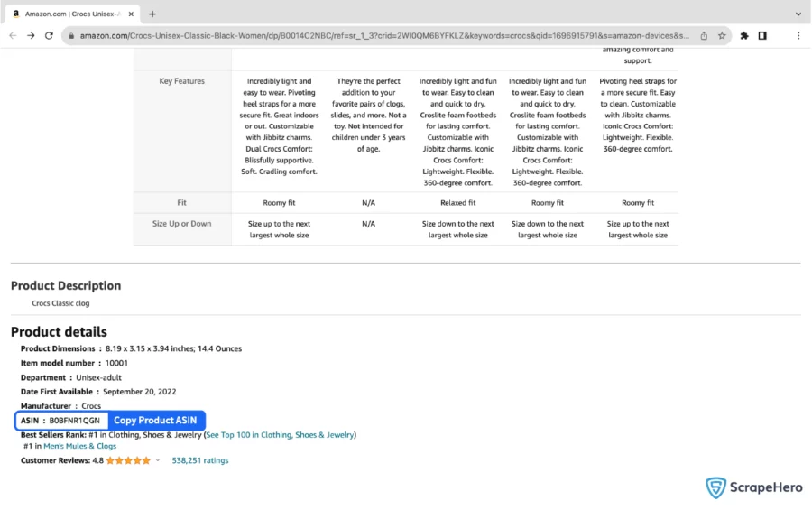Open Chrome three-dot menu
Viewport: 812px width, 510px height.
click(x=798, y=36)
